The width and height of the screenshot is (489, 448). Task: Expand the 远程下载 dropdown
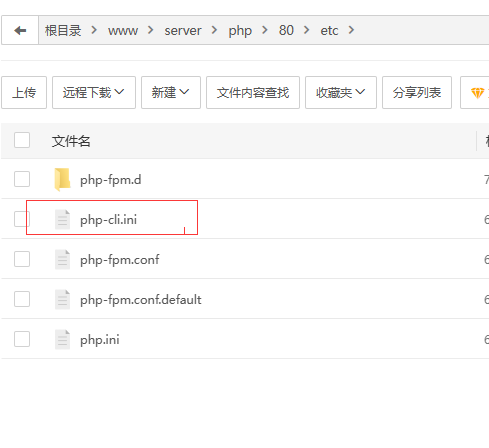point(94,93)
